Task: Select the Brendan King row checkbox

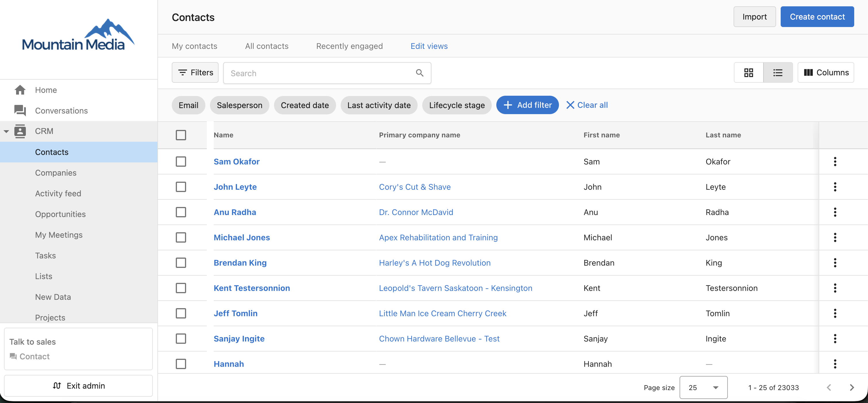Action: (x=181, y=263)
